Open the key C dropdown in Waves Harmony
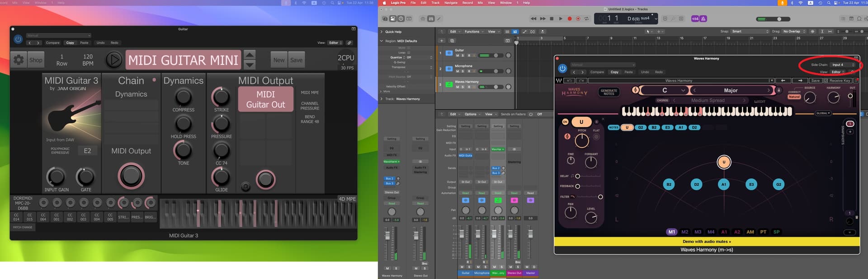The image size is (868, 279). coord(665,90)
